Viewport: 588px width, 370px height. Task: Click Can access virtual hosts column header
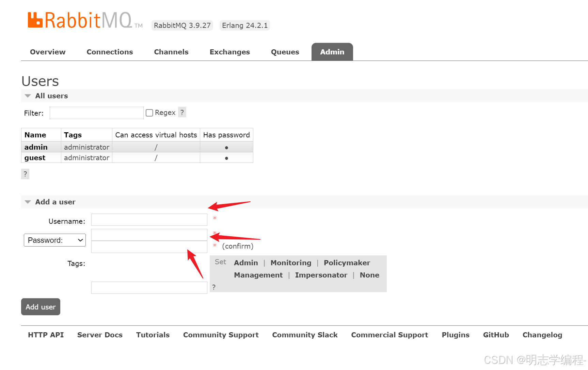[x=156, y=135]
